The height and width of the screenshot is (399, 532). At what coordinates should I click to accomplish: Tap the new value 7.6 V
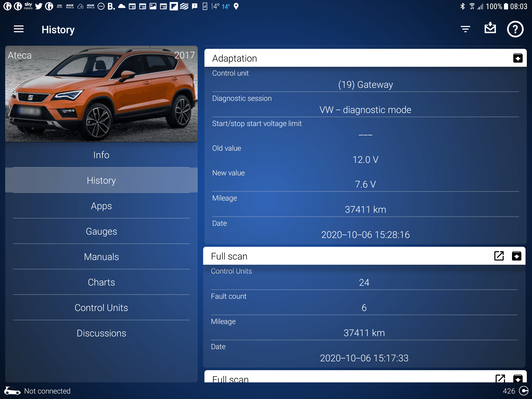coord(365,184)
